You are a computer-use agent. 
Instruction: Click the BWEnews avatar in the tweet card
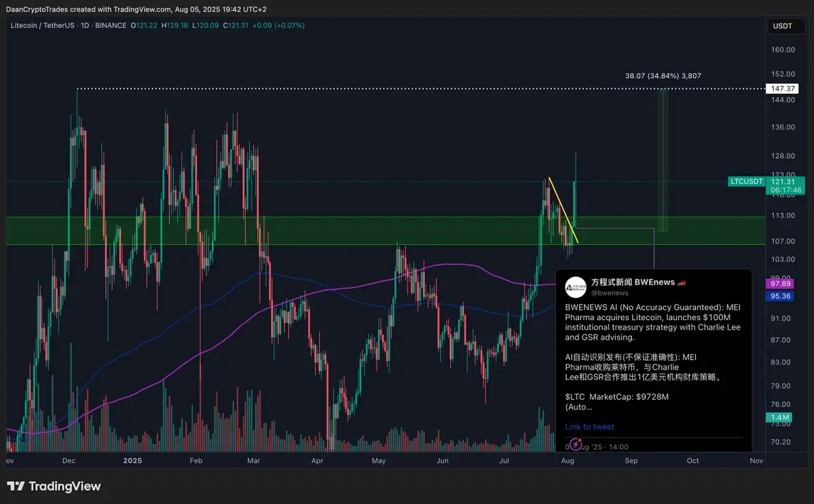[x=575, y=287]
